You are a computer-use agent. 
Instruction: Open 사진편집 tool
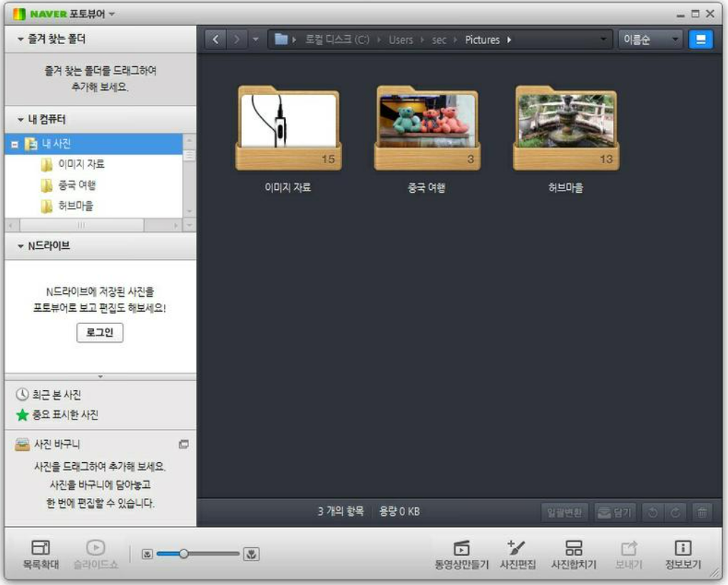[518, 555]
